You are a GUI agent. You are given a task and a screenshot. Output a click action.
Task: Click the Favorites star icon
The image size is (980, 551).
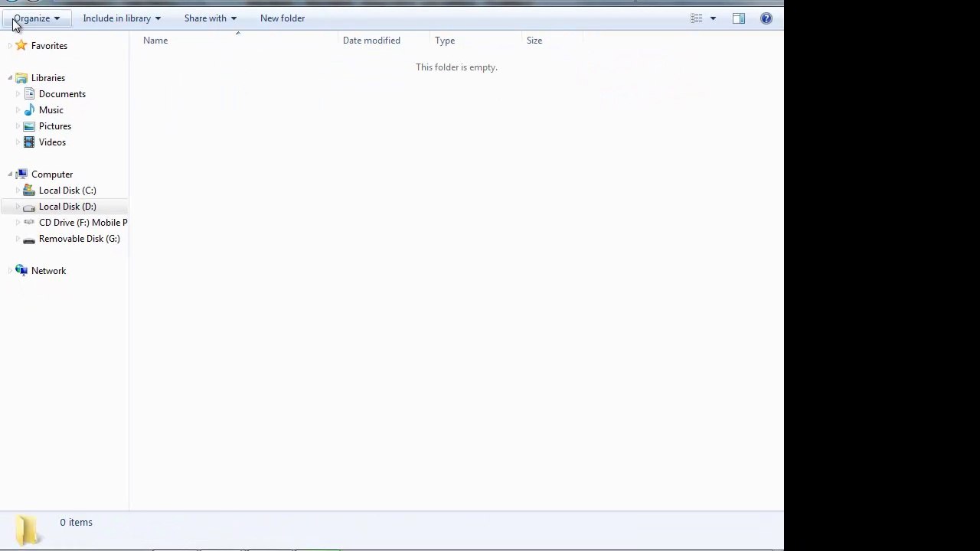21,46
